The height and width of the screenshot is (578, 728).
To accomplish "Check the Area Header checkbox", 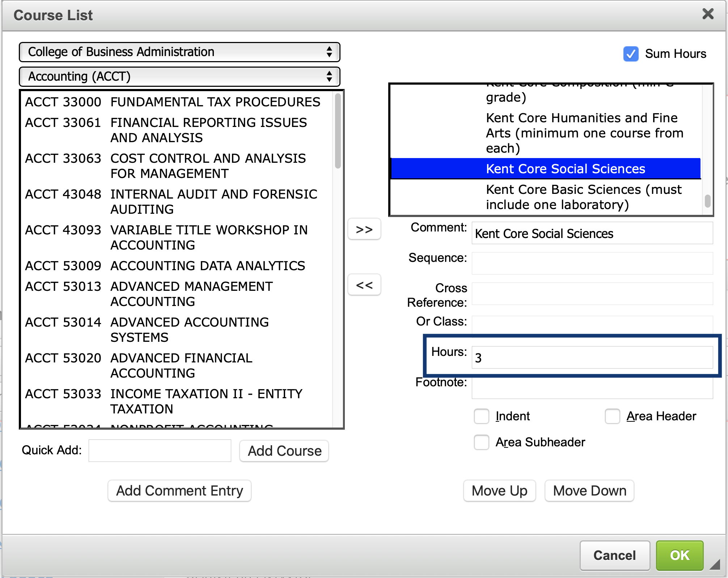I will click(612, 416).
